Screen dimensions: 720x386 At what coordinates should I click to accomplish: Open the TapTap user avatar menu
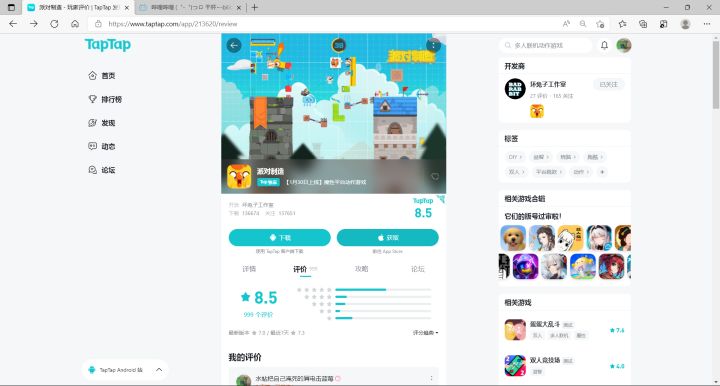tap(624, 45)
